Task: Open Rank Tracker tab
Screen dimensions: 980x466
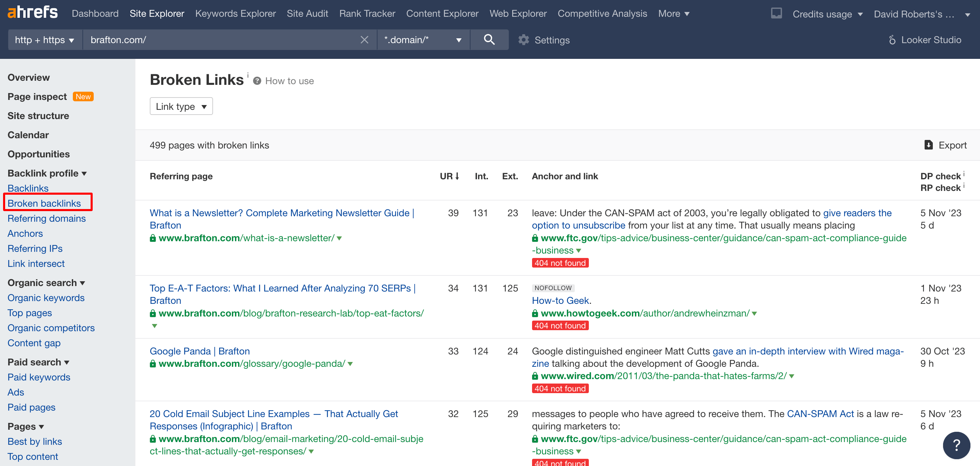Action: [x=367, y=13]
